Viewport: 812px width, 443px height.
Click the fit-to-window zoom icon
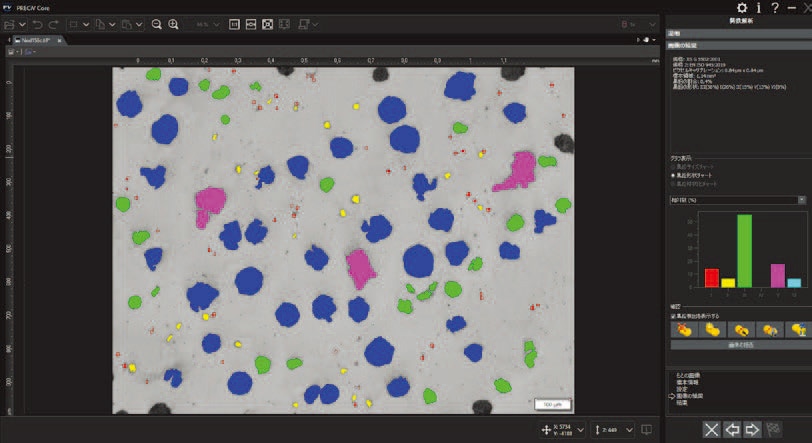267,24
